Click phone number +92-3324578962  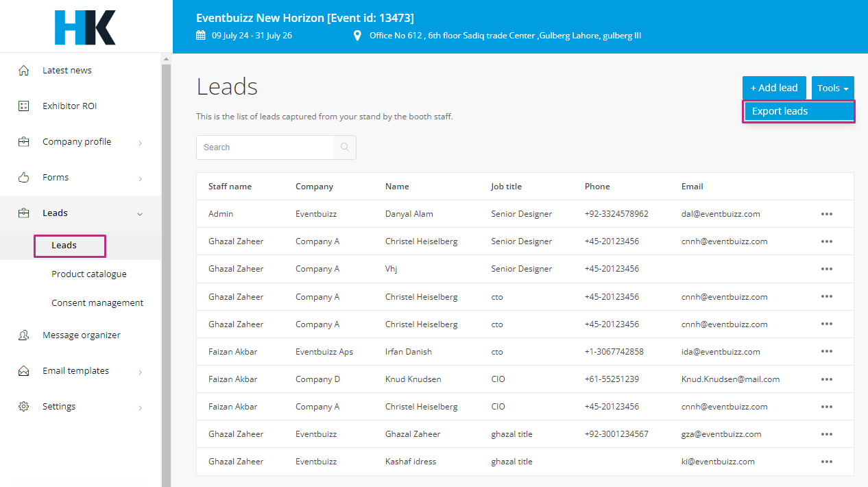pyautogui.click(x=616, y=214)
